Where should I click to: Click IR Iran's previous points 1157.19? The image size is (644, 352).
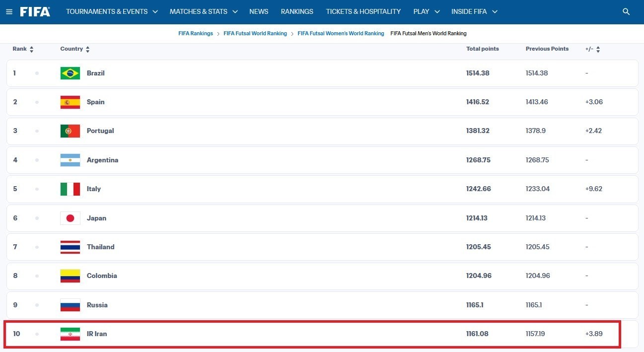pos(535,334)
